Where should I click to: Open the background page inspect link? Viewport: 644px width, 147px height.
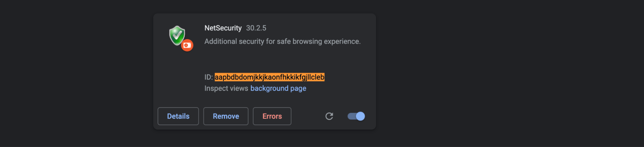click(x=278, y=89)
